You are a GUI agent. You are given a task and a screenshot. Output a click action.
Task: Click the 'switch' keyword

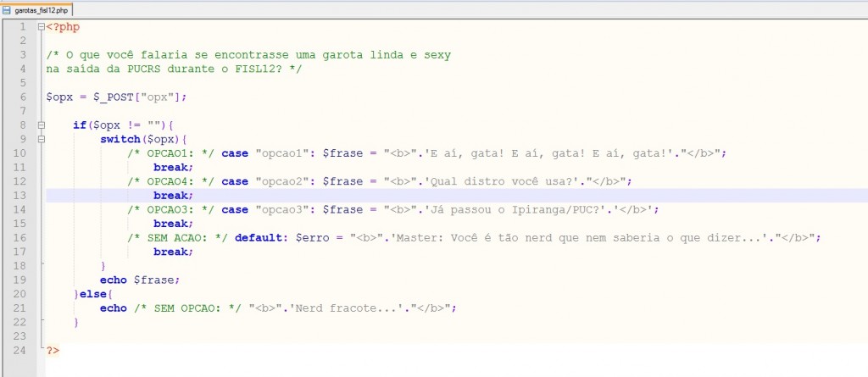click(x=120, y=139)
